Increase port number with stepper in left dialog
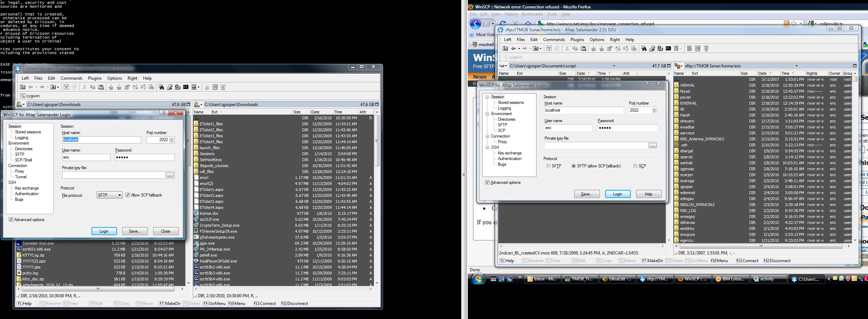 (172, 138)
